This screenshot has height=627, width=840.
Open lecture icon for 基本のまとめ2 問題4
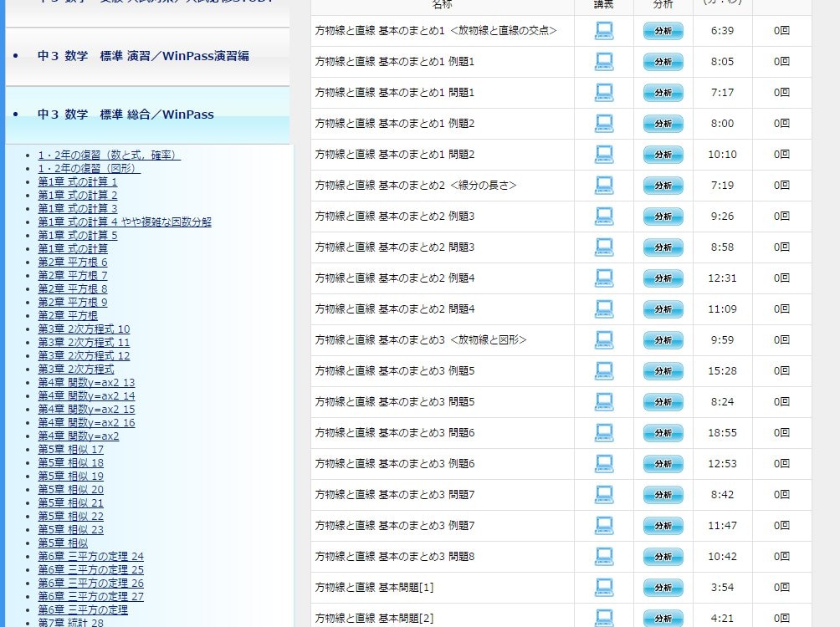(x=604, y=309)
